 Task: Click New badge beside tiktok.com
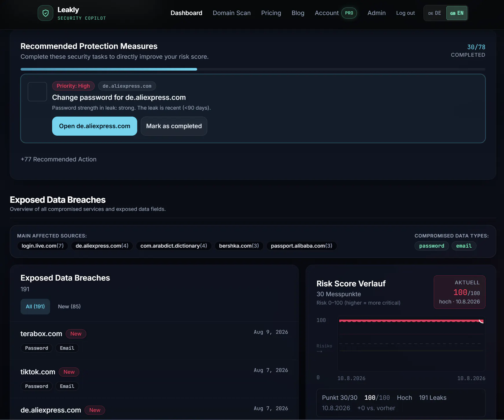[69, 372]
